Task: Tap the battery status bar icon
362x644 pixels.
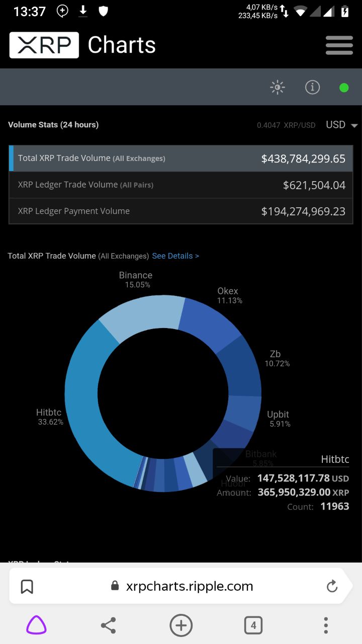Action: tap(345, 11)
